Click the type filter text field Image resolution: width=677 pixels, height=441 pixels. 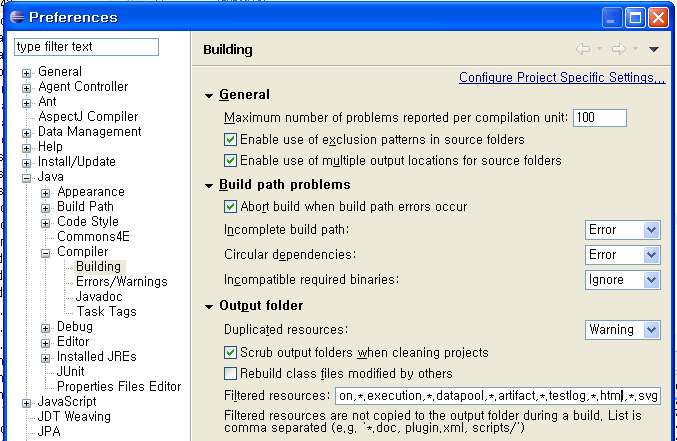tap(86, 47)
